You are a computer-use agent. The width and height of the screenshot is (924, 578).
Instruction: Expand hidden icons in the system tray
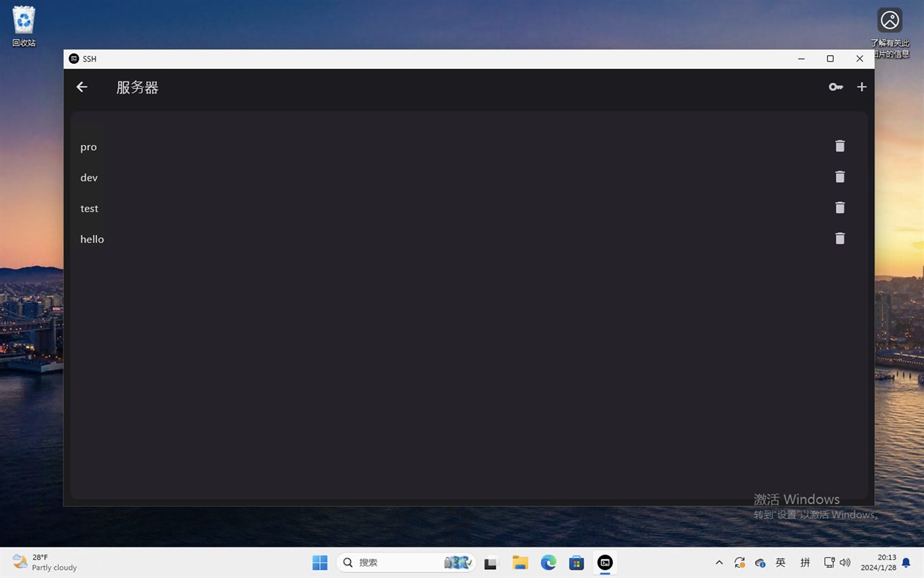[x=719, y=563]
